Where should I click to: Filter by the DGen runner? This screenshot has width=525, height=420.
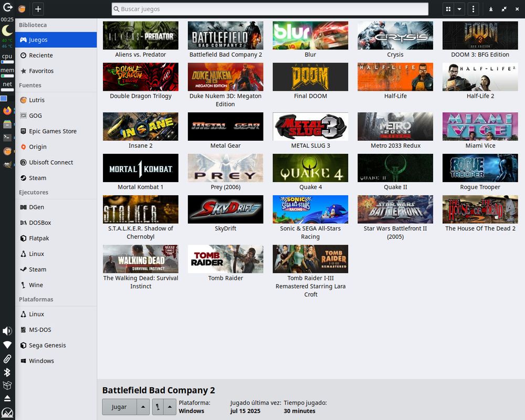click(x=56, y=207)
